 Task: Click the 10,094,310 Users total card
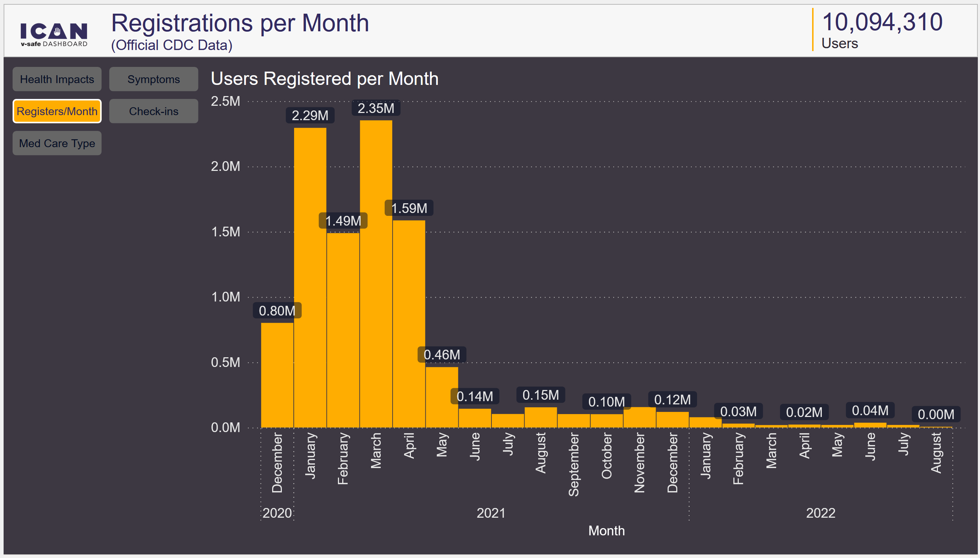881,30
